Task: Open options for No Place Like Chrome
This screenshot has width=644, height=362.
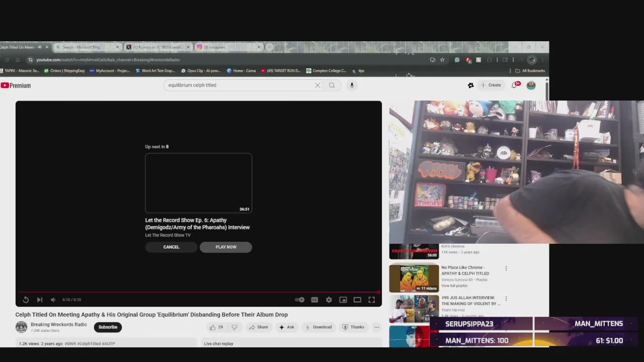Action: (506, 268)
